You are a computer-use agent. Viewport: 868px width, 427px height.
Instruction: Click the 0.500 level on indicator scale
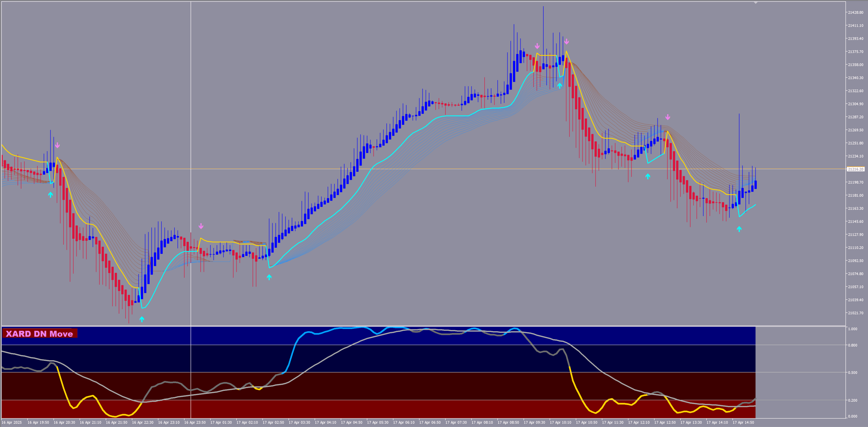(852, 372)
